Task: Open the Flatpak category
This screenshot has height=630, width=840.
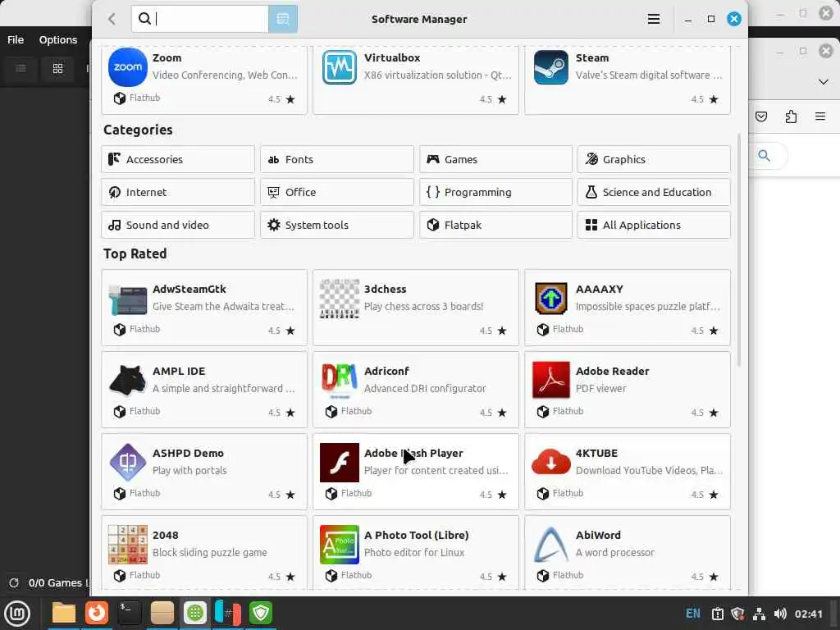Action: click(x=495, y=225)
